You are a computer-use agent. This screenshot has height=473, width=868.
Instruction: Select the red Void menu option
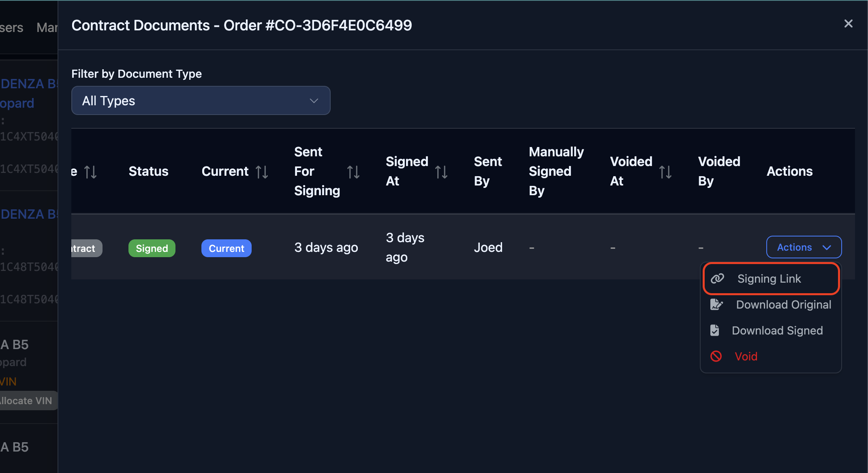coord(746,356)
